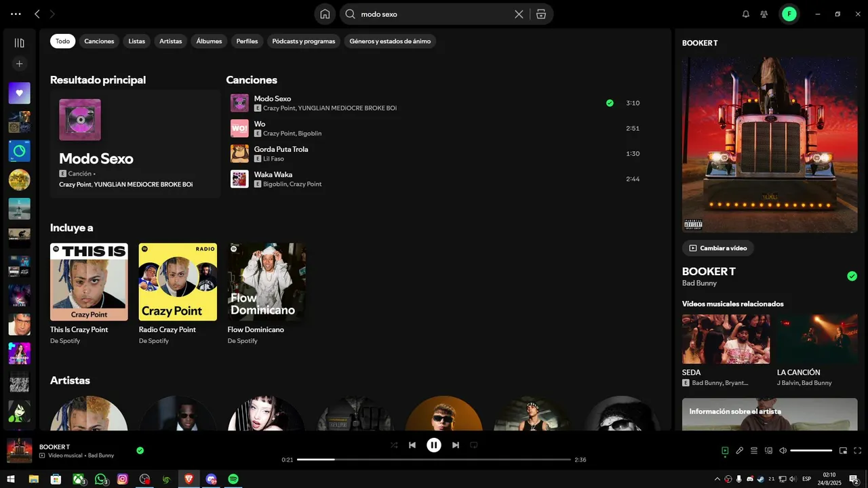Open the profile avatar F
The width and height of the screenshot is (868, 488).
click(789, 14)
